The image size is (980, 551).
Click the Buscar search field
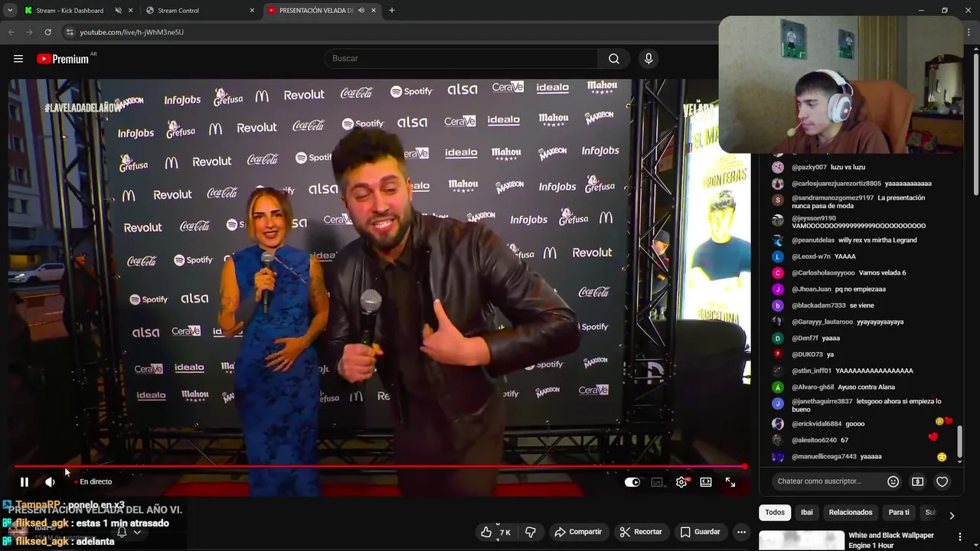click(x=462, y=59)
